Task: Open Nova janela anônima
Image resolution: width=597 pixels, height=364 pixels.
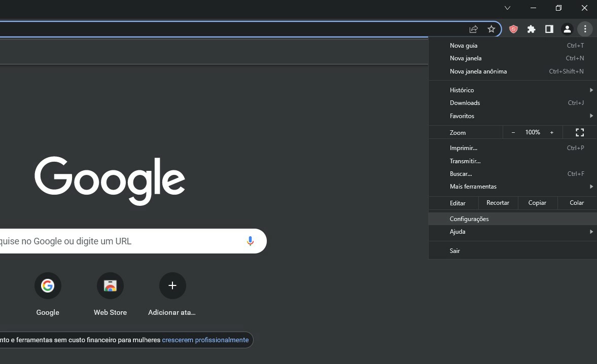Action: [512, 71]
